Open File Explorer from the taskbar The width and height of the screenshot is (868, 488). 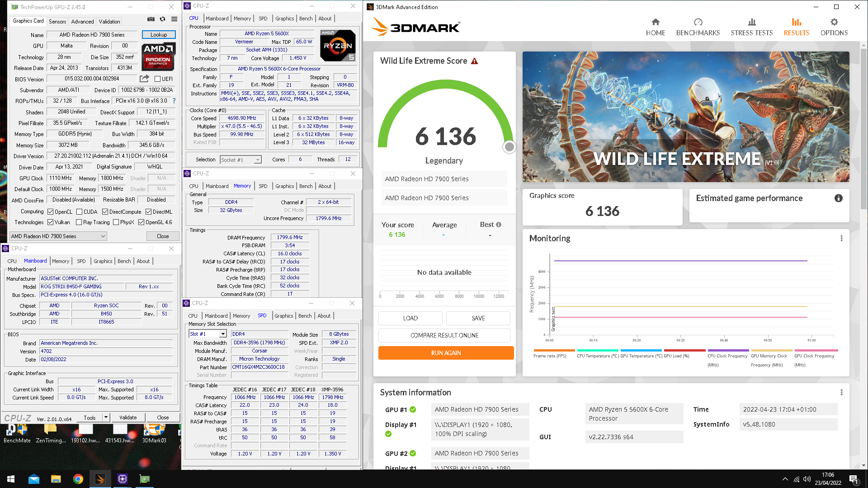coord(56,479)
